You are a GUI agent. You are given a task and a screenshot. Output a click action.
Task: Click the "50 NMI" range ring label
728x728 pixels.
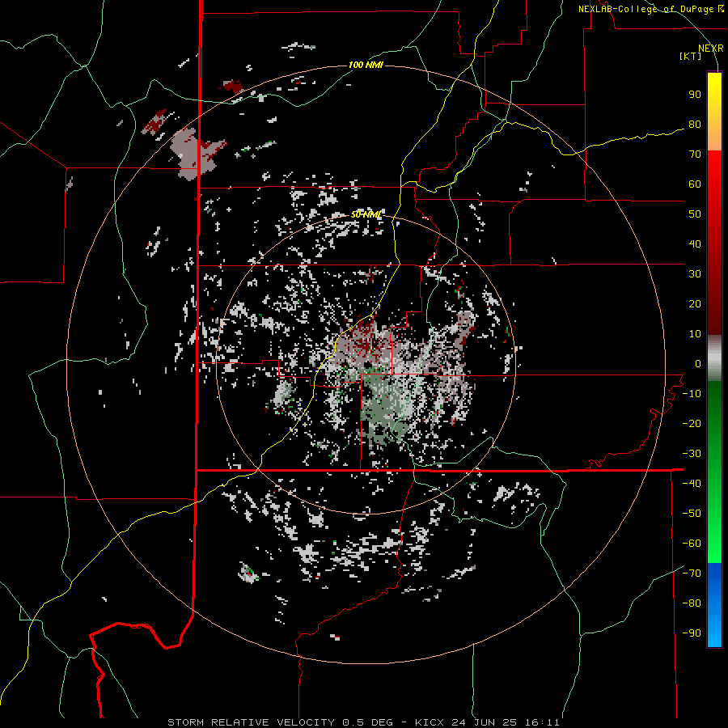[x=366, y=214]
